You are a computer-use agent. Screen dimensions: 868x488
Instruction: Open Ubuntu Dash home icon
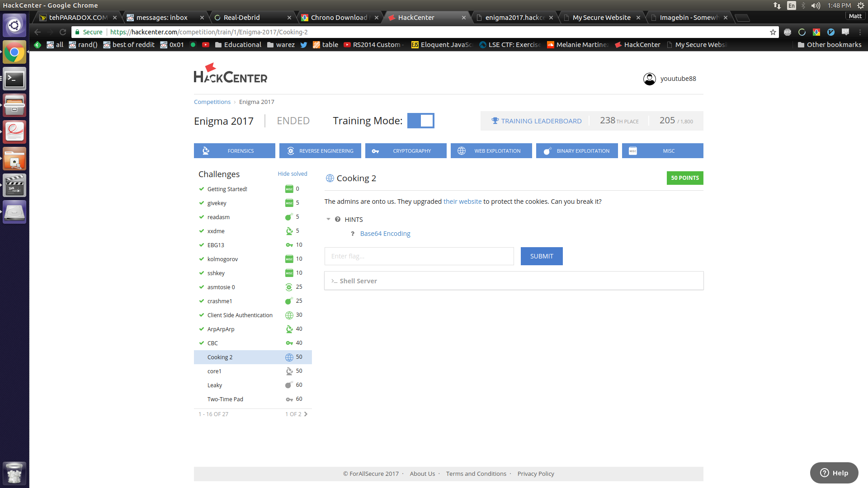pyautogui.click(x=14, y=25)
